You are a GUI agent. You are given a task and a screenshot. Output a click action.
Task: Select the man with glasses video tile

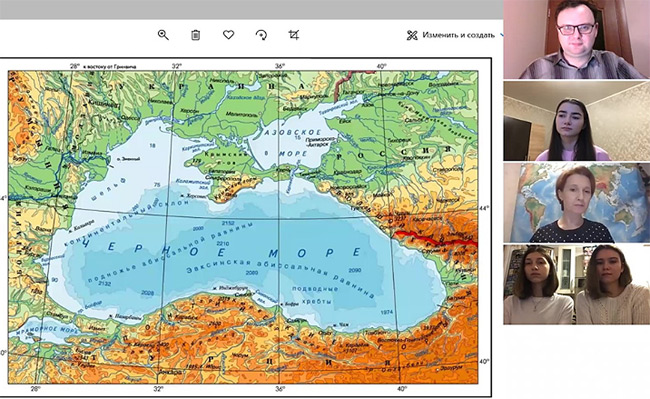(577, 39)
